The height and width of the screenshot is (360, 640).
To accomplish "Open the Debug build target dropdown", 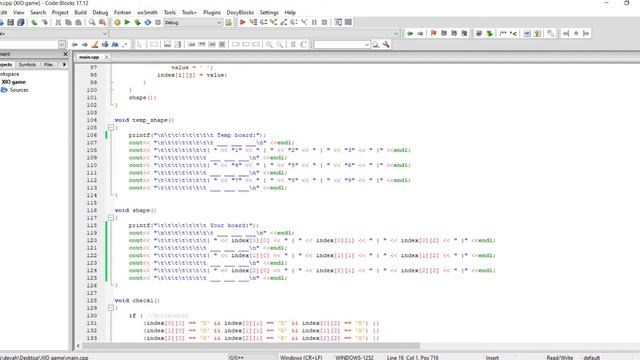I will click(x=219, y=22).
